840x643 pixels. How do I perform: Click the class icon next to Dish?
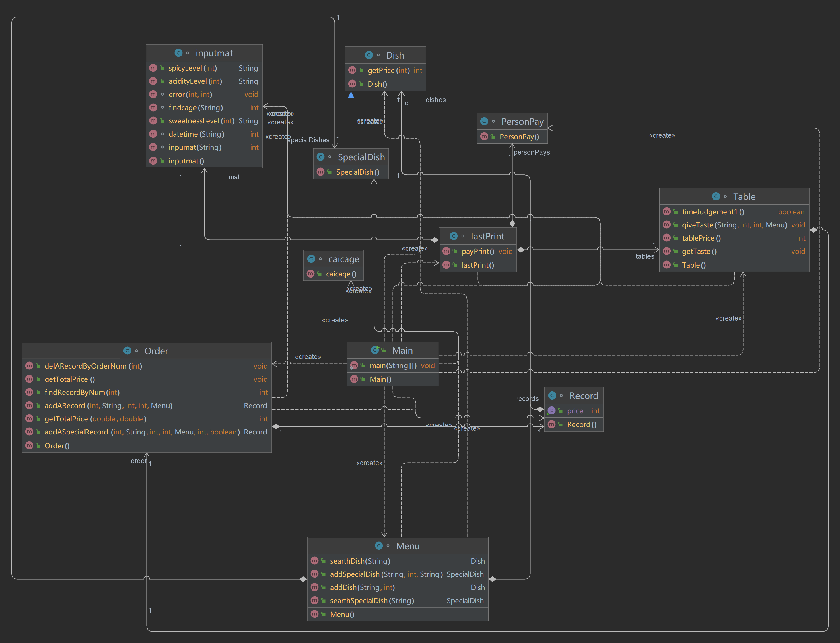(x=369, y=55)
